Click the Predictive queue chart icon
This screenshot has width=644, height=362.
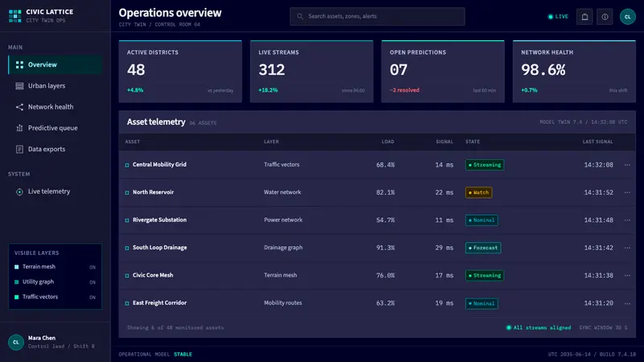click(19, 128)
